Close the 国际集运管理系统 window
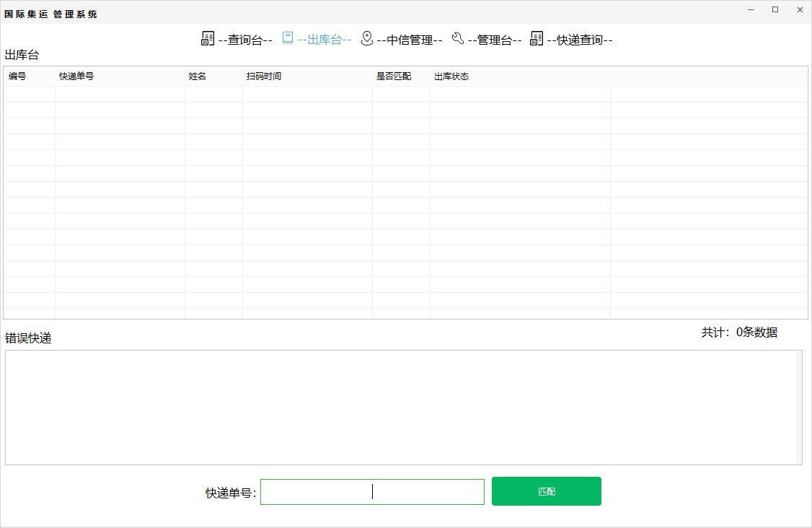This screenshot has height=528, width=812. pos(800,10)
